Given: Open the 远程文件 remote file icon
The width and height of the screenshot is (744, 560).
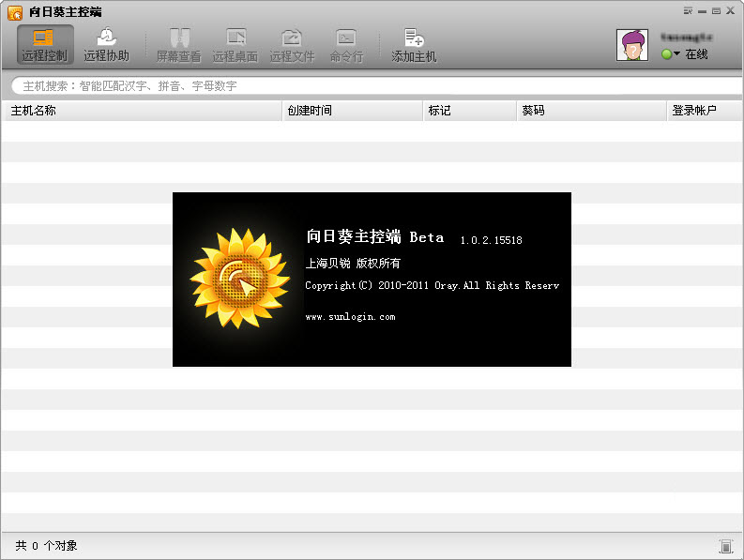Looking at the screenshot, I should point(292,45).
